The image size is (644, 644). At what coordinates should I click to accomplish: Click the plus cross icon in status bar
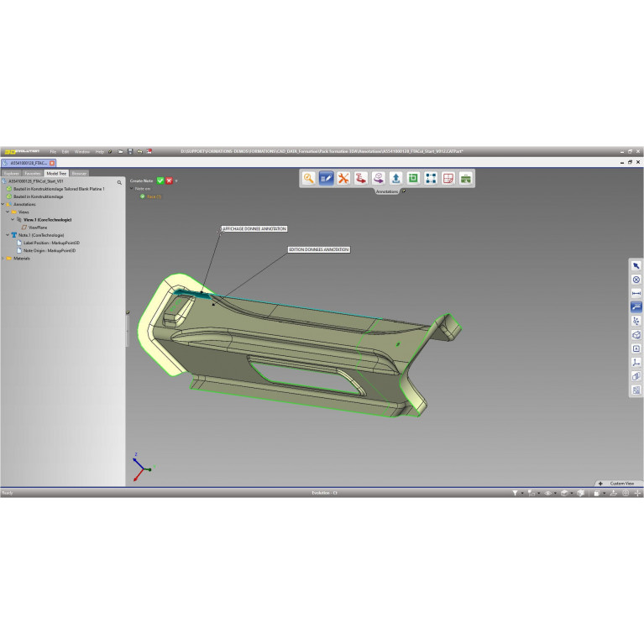(637, 493)
